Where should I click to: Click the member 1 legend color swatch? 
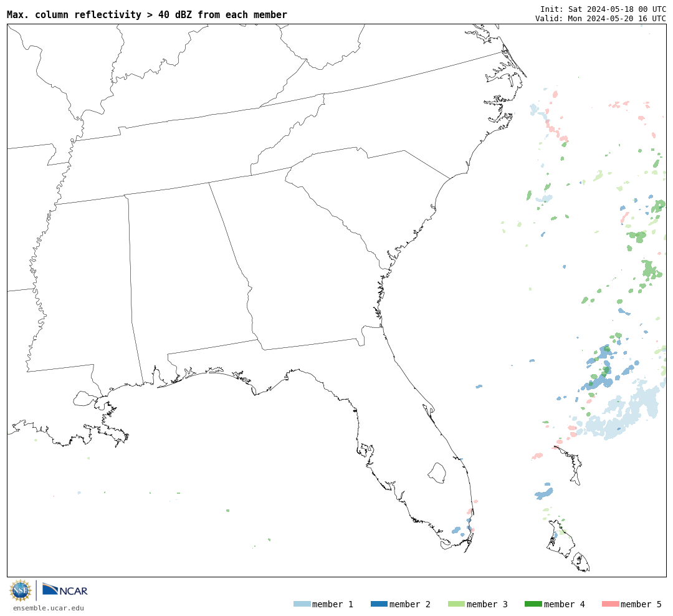click(x=302, y=604)
